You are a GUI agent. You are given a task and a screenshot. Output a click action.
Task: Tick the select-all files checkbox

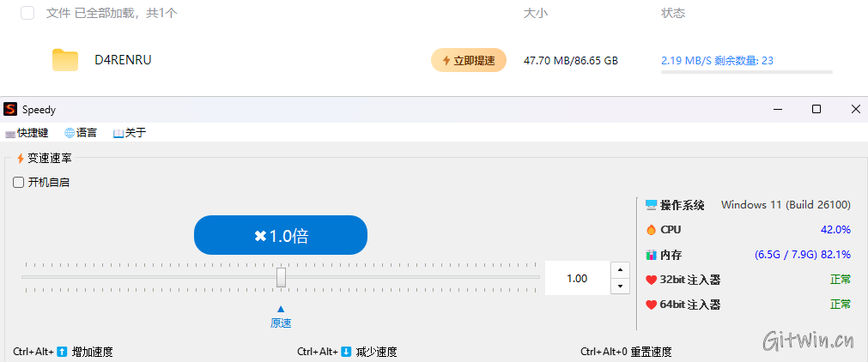(x=27, y=13)
